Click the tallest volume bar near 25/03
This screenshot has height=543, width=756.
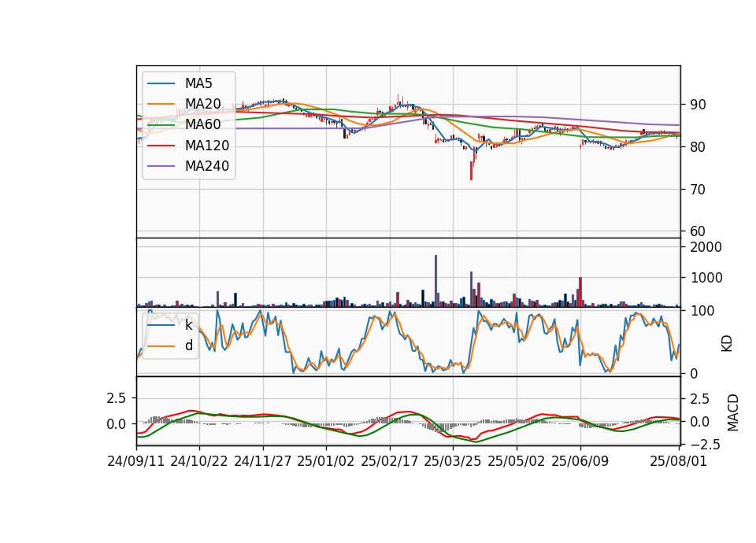(x=435, y=281)
